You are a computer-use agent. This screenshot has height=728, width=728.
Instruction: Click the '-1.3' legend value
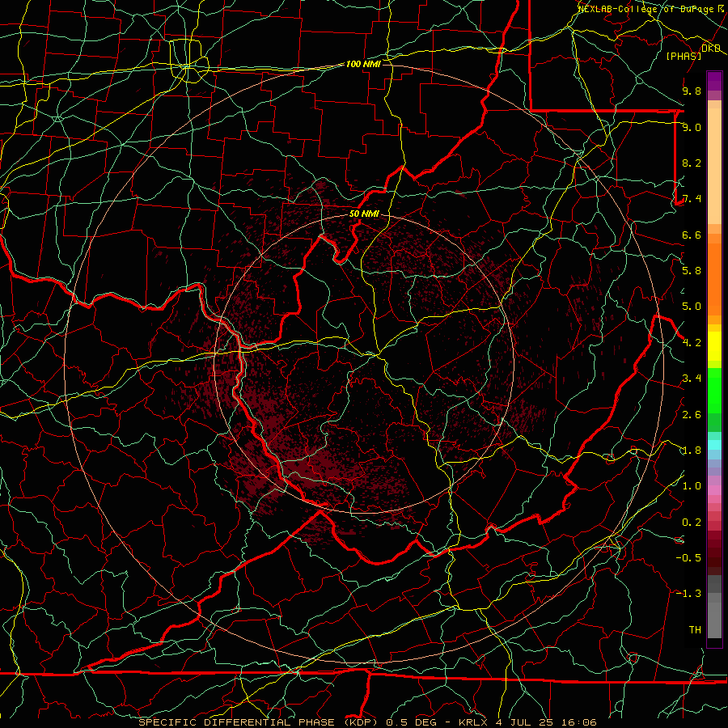coord(688,594)
